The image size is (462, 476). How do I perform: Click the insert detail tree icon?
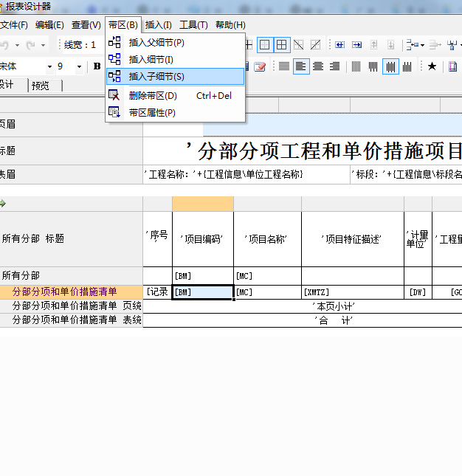[x=114, y=59]
